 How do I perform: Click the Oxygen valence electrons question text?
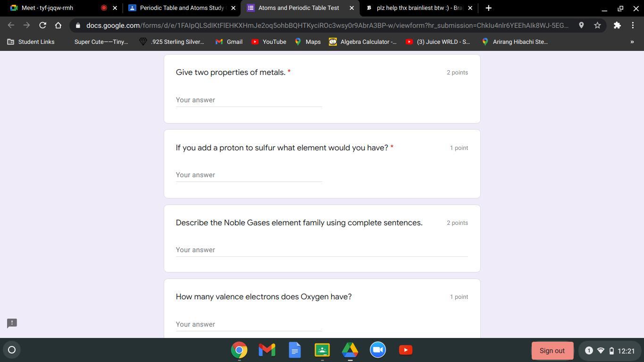[264, 296]
